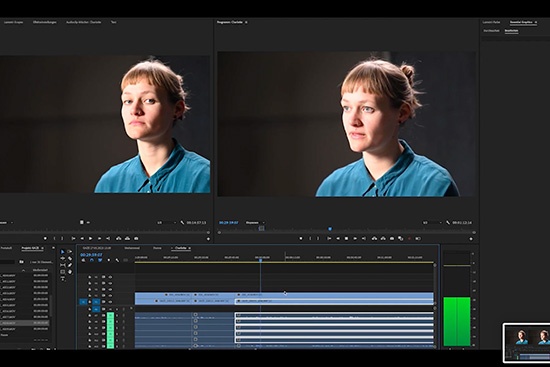Export frame from Source monitor camera icon
The width and height of the screenshot is (550, 367).
click(x=136, y=238)
